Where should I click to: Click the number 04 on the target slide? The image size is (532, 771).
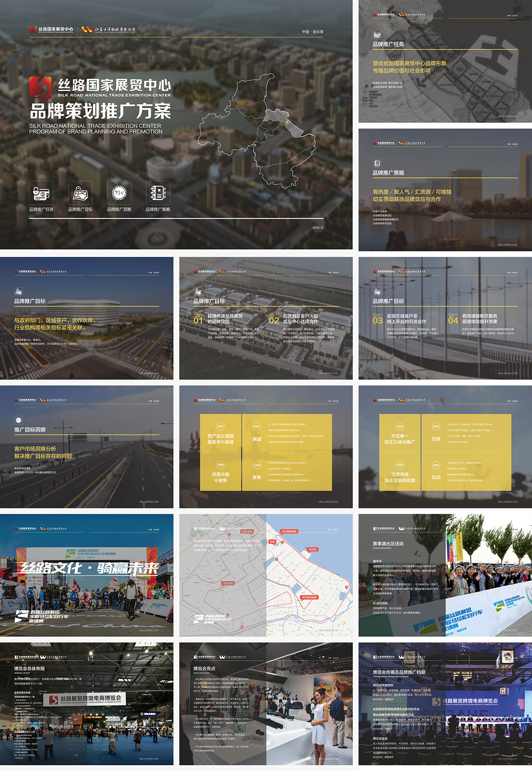pos(453,320)
